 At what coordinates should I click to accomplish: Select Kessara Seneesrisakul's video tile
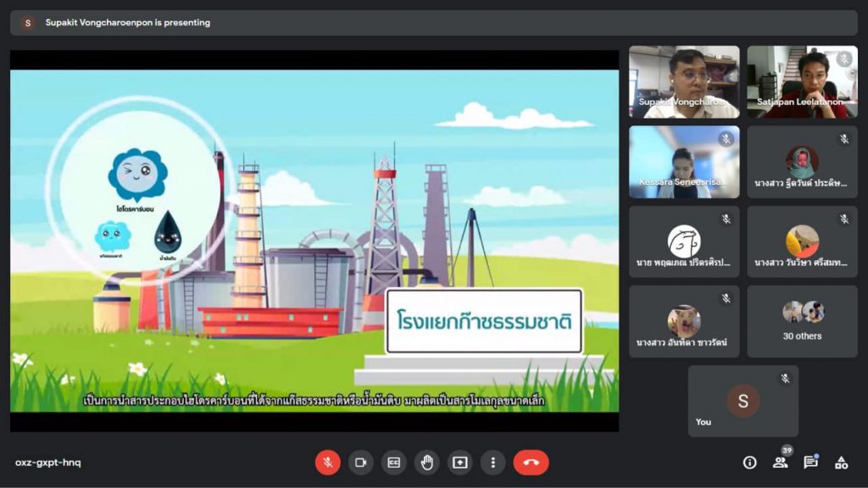683,161
